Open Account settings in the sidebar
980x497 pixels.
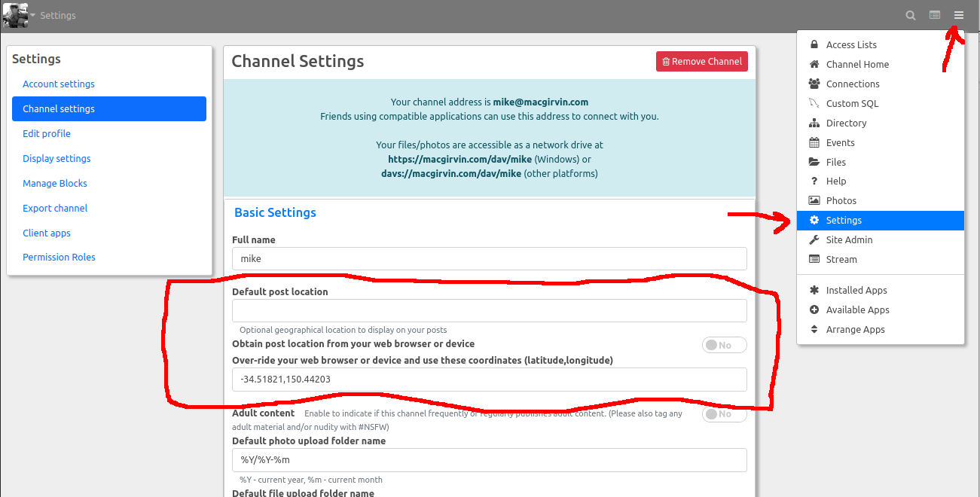click(59, 84)
